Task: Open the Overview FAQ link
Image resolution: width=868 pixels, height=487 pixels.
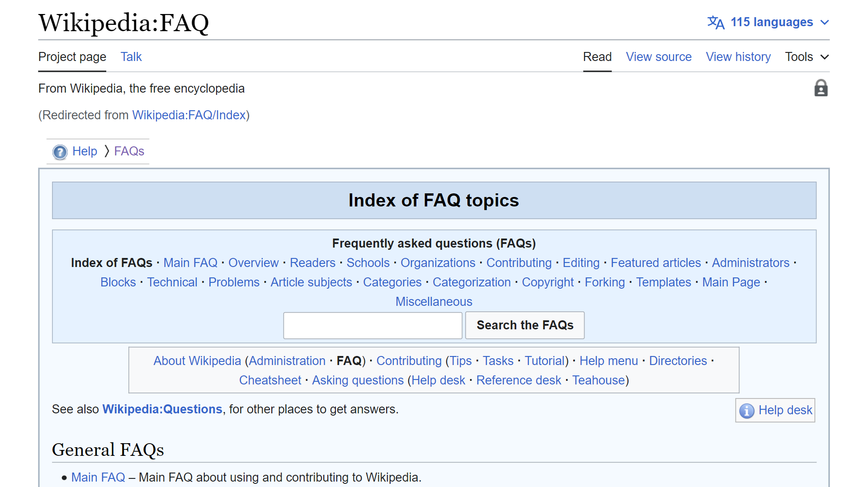Action: click(253, 263)
